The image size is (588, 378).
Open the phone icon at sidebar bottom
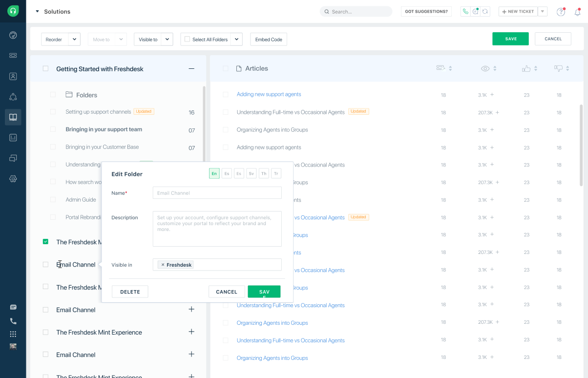pyautogui.click(x=13, y=321)
